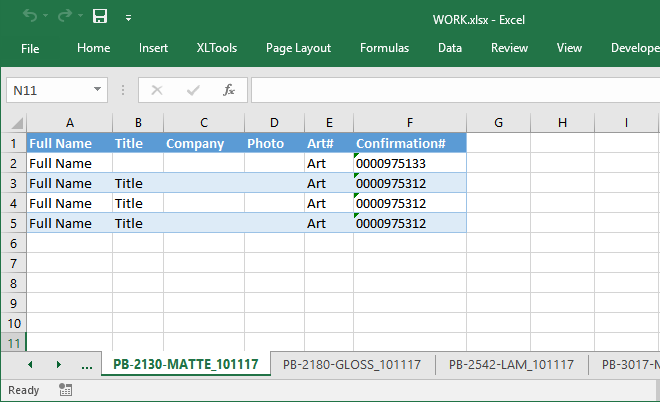Click the Select All corner triangle
This screenshot has height=402, width=660.
[15, 123]
